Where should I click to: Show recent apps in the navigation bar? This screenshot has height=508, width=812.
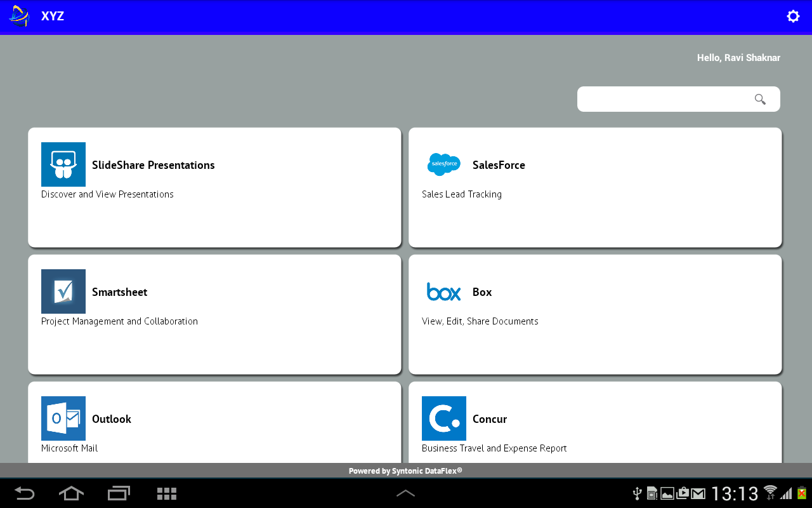coord(119,493)
